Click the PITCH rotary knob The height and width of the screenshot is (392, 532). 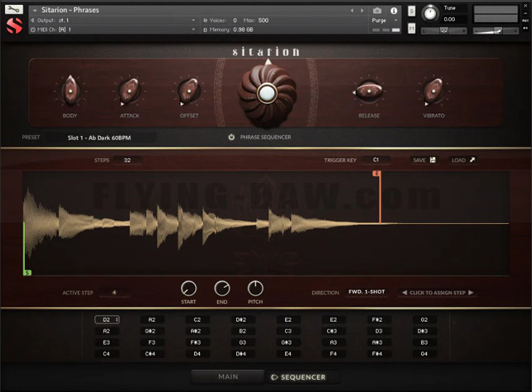255,289
